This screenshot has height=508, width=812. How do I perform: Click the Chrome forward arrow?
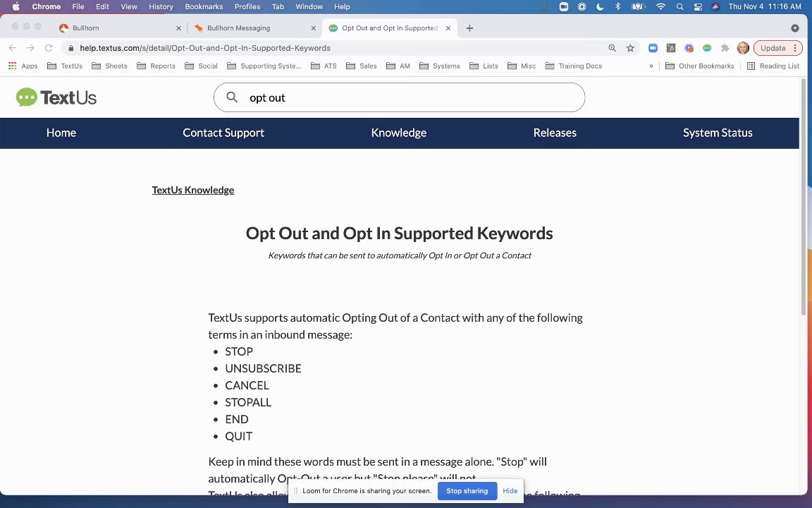coord(30,48)
